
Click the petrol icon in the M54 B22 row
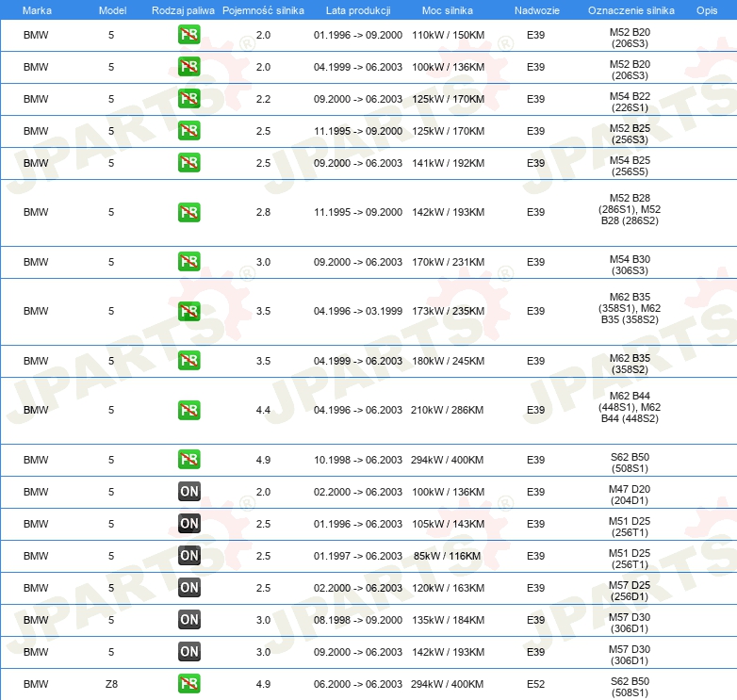[x=188, y=99]
